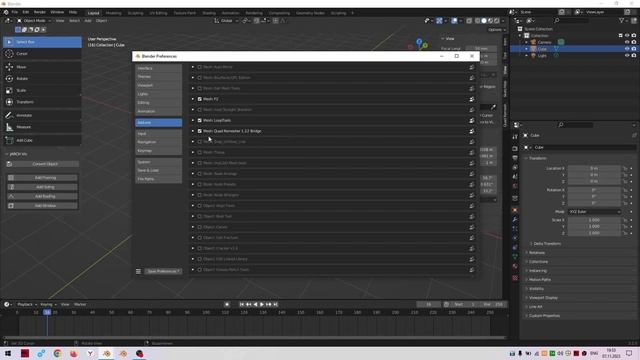Play animation forward in timeline
This screenshot has width=640, height=360.
point(262,304)
